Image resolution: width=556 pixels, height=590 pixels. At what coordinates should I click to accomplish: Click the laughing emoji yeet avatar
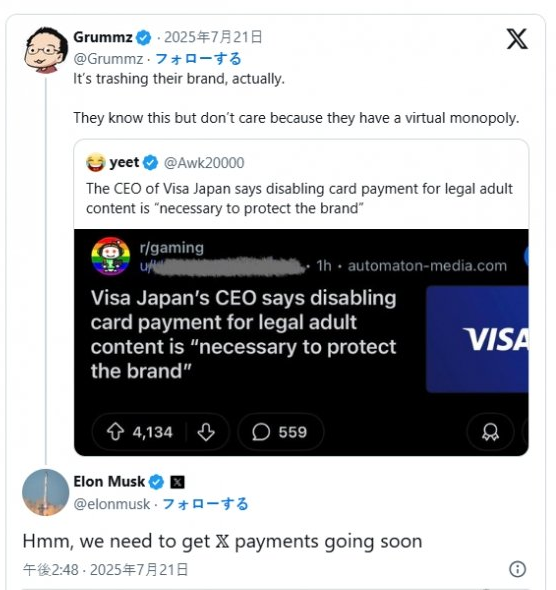[x=96, y=163]
